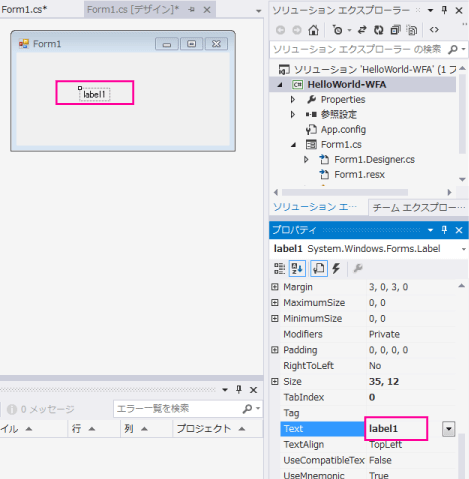This screenshot has width=469, height=479.
Task: Select Form1.resx in the tree
Action: (359, 175)
